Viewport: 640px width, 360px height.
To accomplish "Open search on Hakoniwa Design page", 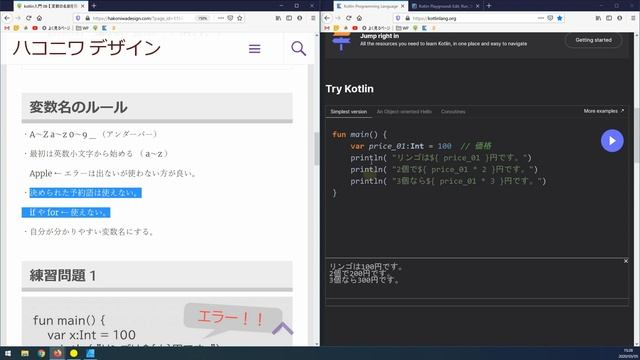I will pyautogui.click(x=298, y=49).
